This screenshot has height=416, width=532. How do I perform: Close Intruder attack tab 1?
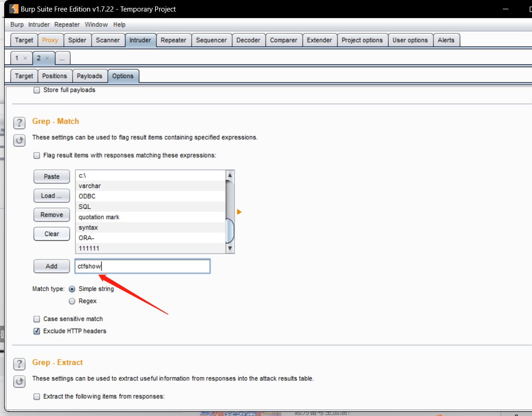[25, 58]
